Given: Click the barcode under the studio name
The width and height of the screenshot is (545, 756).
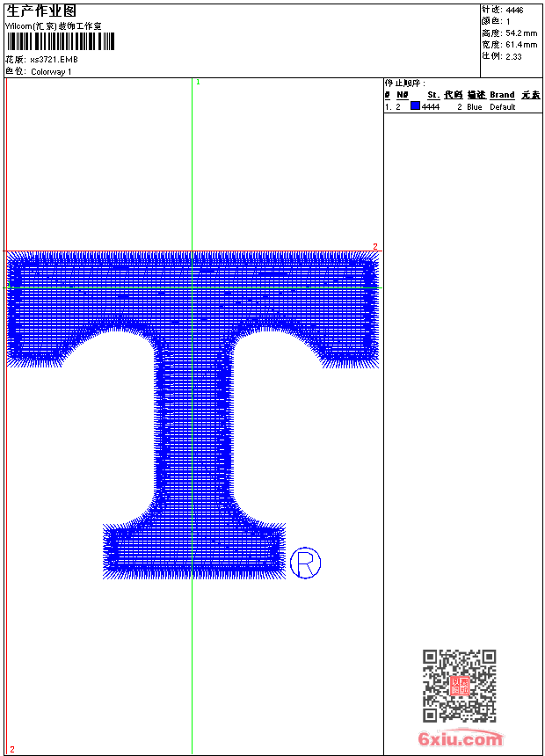Looking at the screenshot, I should point(61,41).
